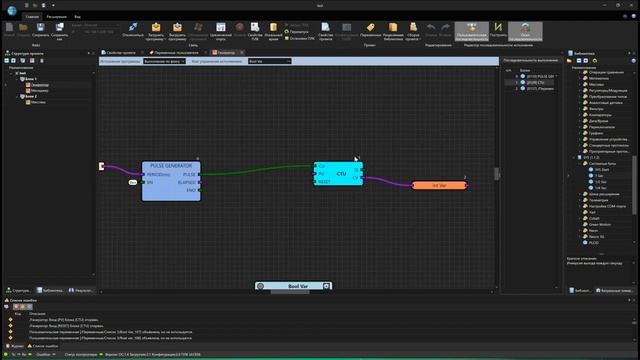Expand the Компараторы library folder

tap(579, 115)
